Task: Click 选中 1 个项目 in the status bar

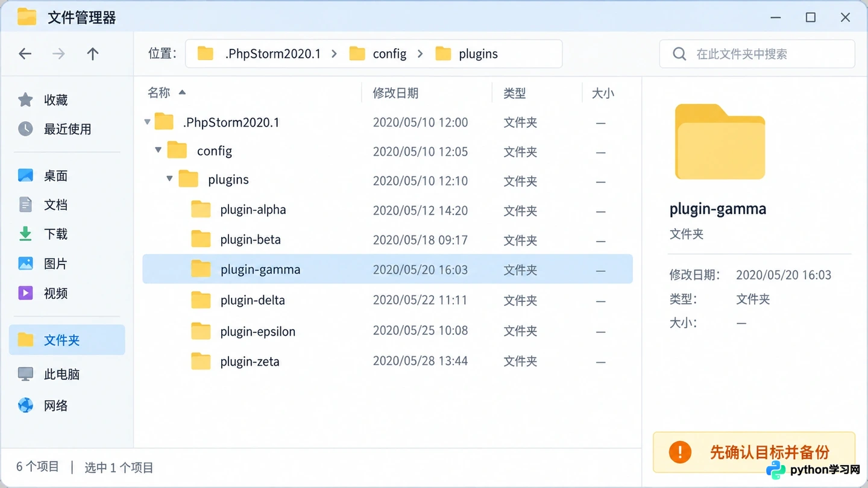Action: click(119, 468)
